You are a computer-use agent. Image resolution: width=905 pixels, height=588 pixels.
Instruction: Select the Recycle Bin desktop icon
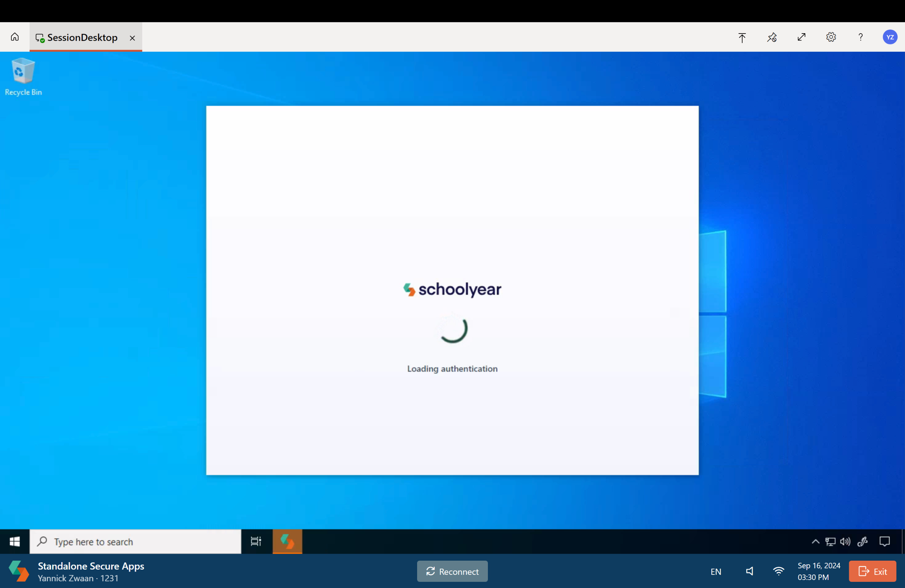pyautogui.click(x=23, y=77)
